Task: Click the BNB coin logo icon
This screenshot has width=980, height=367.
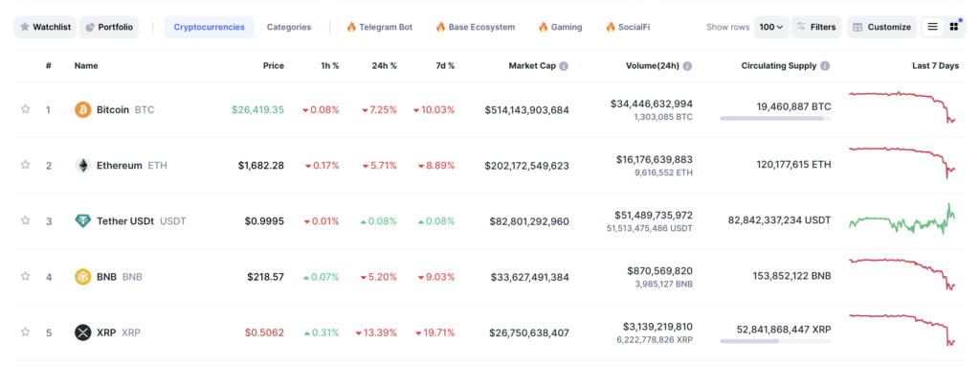Action: point(82,277)
